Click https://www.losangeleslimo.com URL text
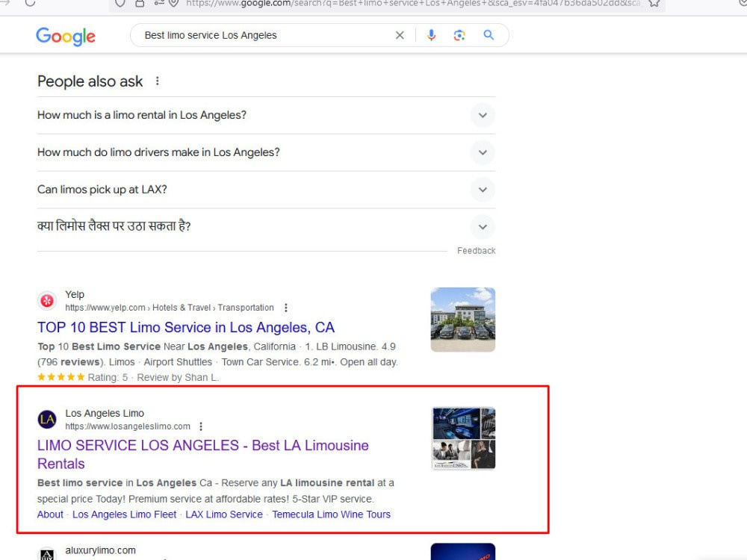The width and height of the screenshot is (747, 560). coord(128,426)
